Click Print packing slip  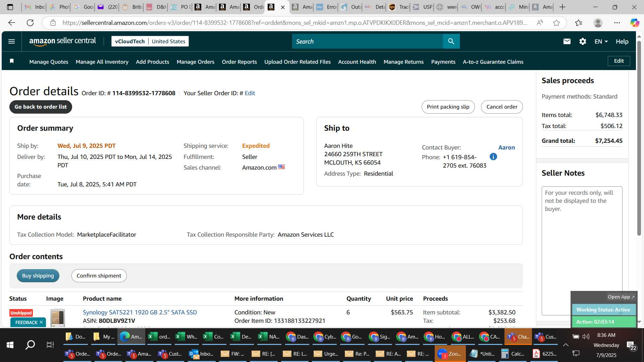(x=448, y=107)
